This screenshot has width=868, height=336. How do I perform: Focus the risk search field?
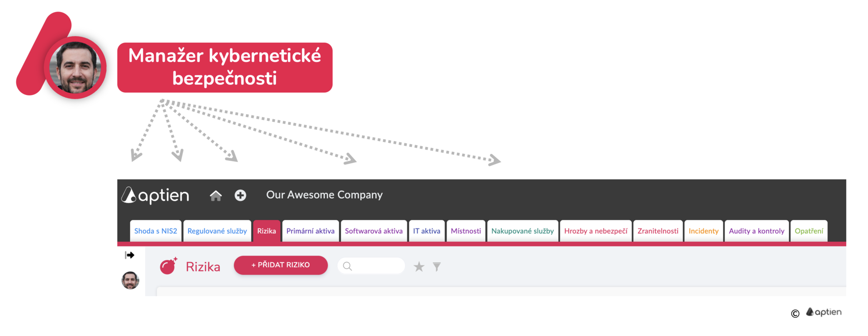371,266
